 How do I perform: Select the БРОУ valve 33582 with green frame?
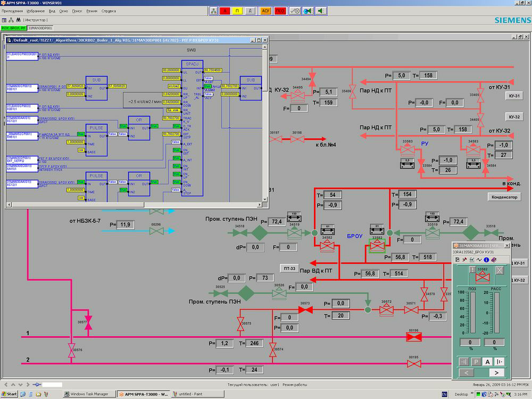click(377, 246)
